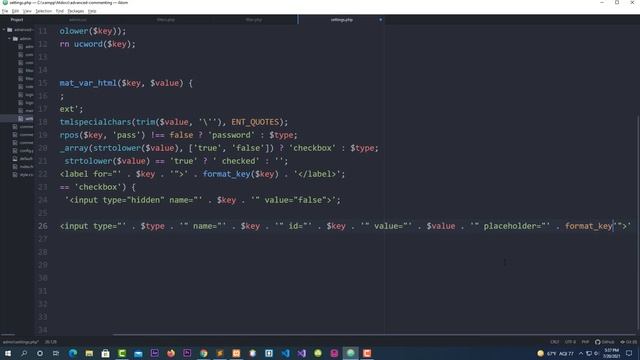Click the editor horizontal scrollbar
This screenshot has height=360, width=640.
[373, 335]
